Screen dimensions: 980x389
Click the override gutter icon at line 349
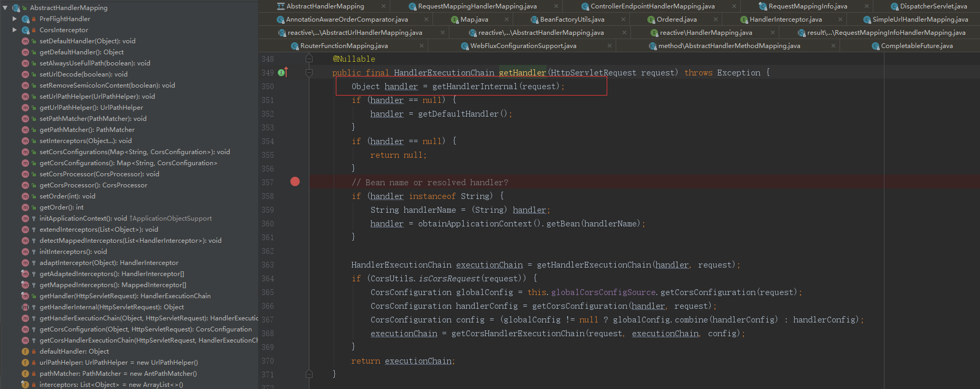coord(283,72)
